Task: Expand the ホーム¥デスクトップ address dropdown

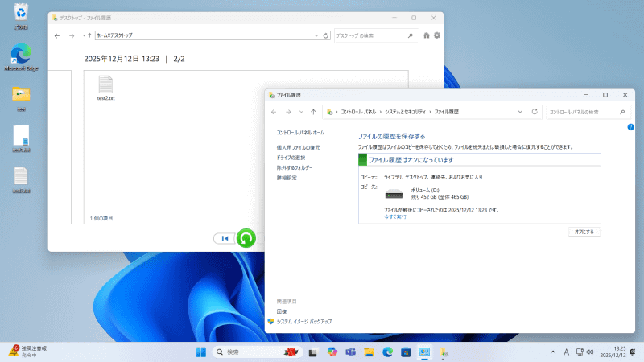Action: (316, 35)
